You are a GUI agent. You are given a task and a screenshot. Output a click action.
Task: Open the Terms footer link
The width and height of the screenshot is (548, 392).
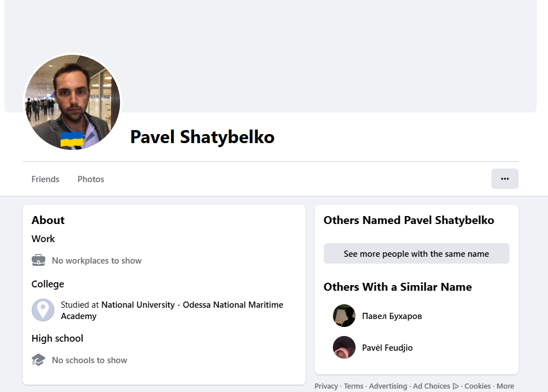(x=353, y=386)
